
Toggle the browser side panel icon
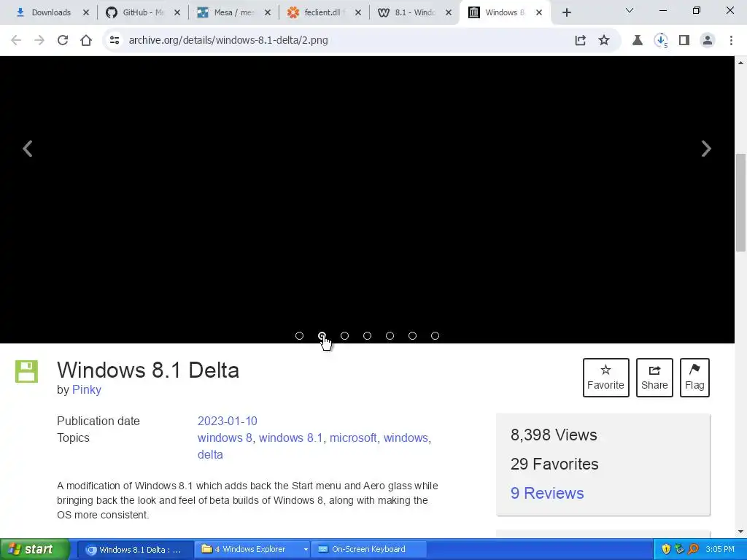click(x=684, y=41)
